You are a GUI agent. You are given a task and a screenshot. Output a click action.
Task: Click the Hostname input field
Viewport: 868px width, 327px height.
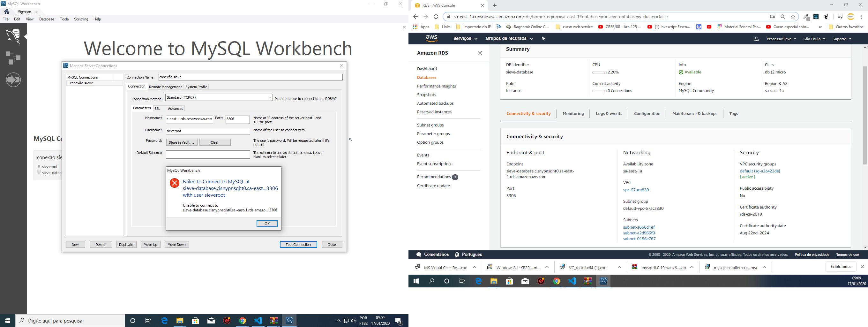coord(189,119)
